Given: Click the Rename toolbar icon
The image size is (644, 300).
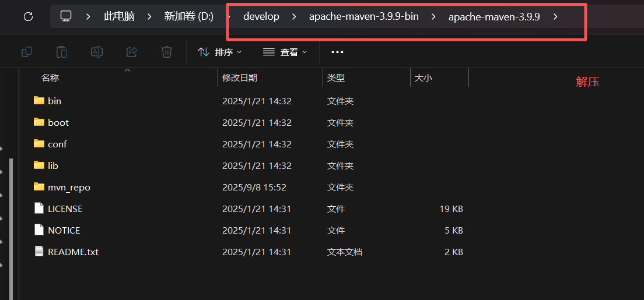Looking at the screenshot, I should pyautogui.click(x=96, y=52).
